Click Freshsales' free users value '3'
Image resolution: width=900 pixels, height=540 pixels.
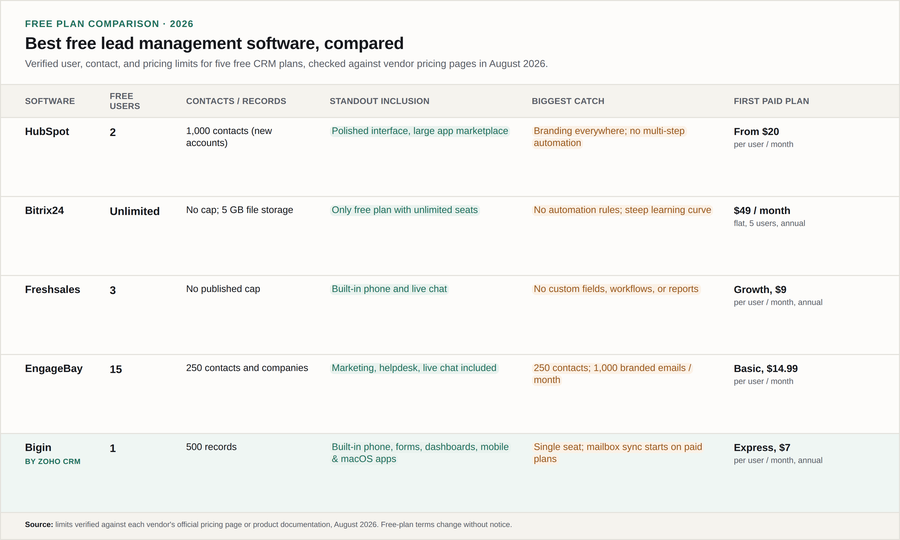pos(112,290)
